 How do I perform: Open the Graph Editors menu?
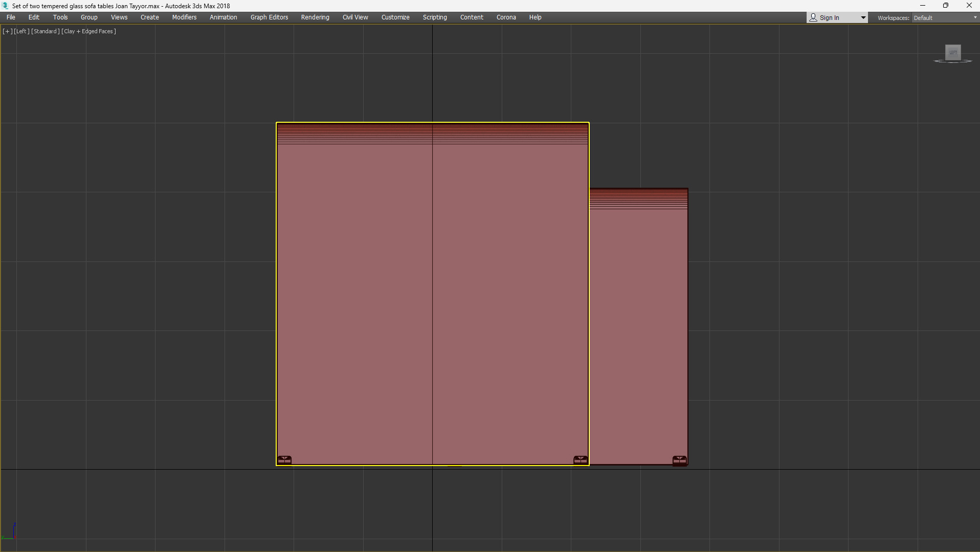point(270,17)
